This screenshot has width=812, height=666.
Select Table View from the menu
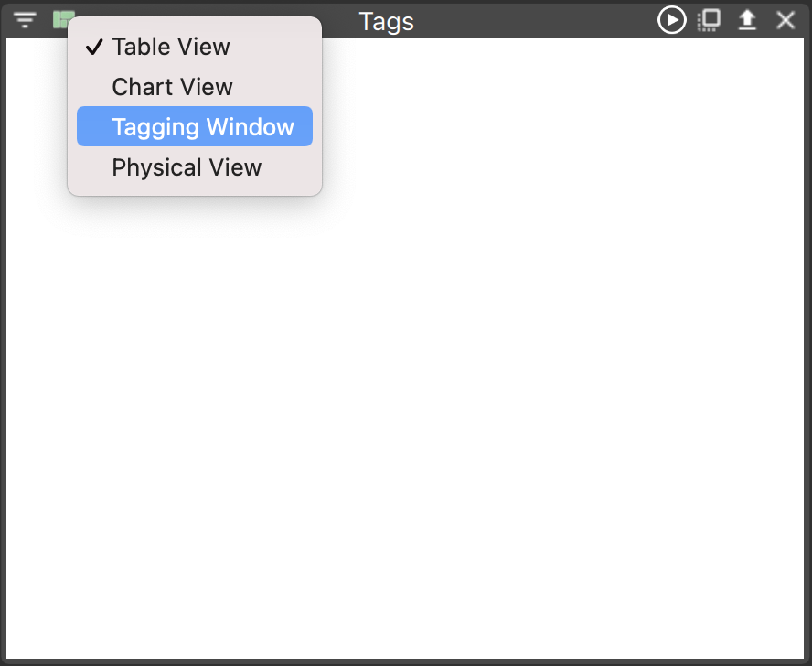point(195,47)
